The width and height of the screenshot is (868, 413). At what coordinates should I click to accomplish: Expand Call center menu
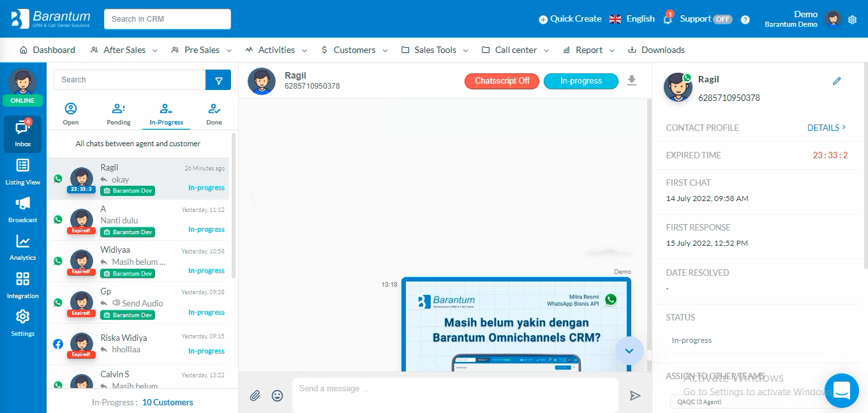click(516, 50)
